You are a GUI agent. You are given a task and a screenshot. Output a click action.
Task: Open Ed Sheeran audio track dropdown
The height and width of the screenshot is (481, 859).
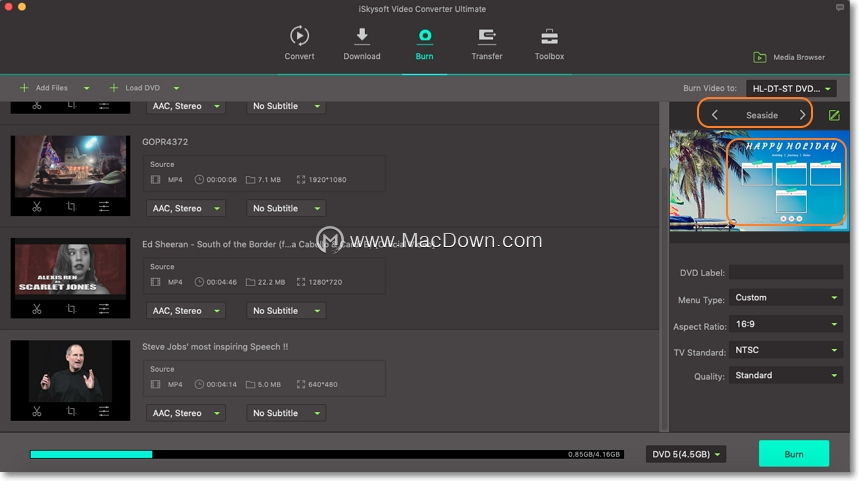[x=186, y=311]
